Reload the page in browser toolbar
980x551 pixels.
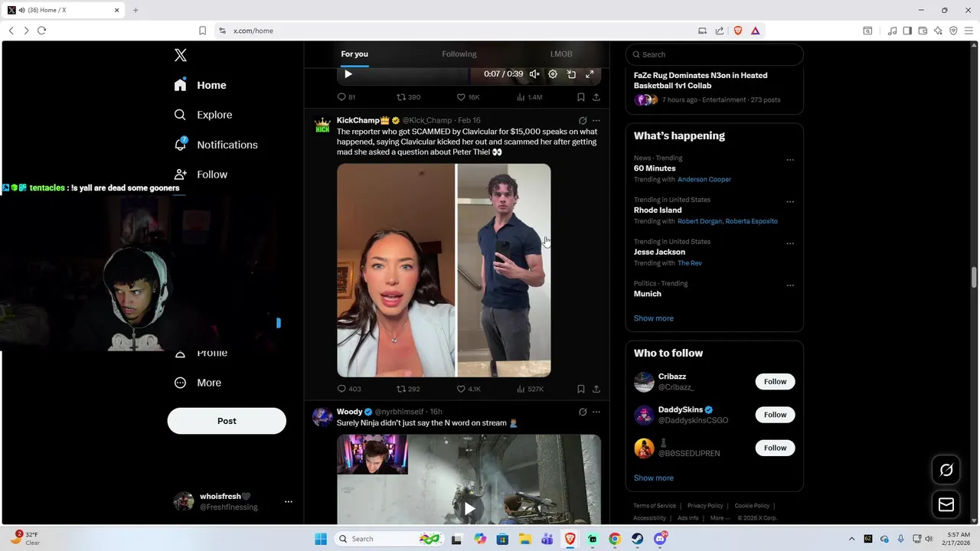coord(41,31)
